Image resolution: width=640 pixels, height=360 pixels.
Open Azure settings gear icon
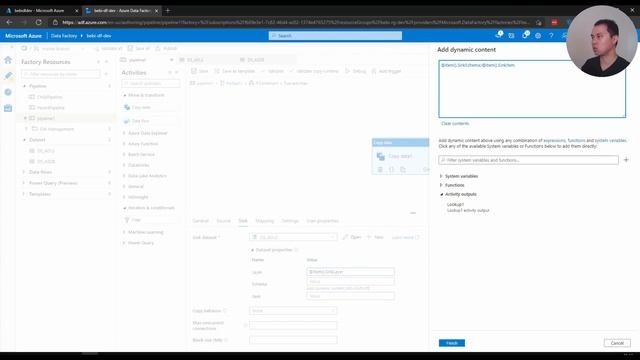tap(538, 36)
